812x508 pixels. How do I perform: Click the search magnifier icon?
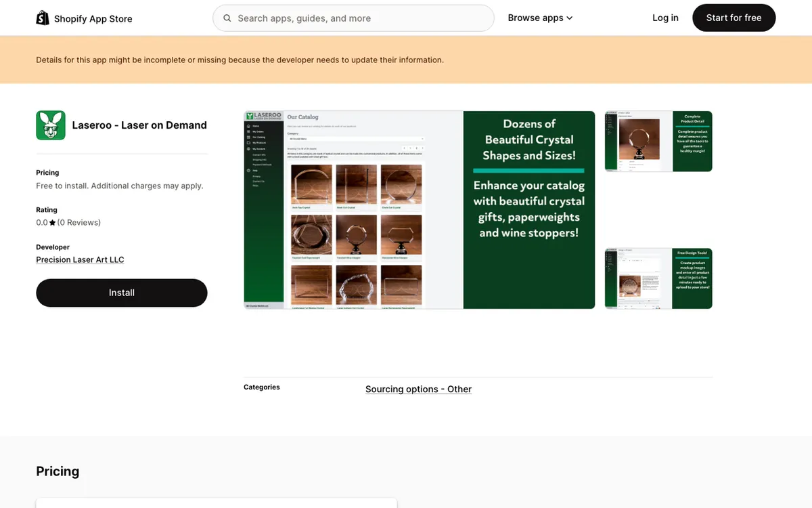click(227, 18)
